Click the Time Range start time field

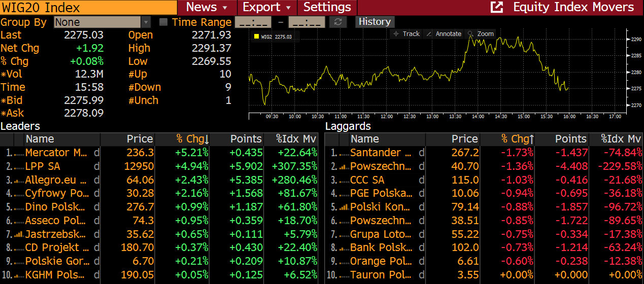[x=254, y=22]
